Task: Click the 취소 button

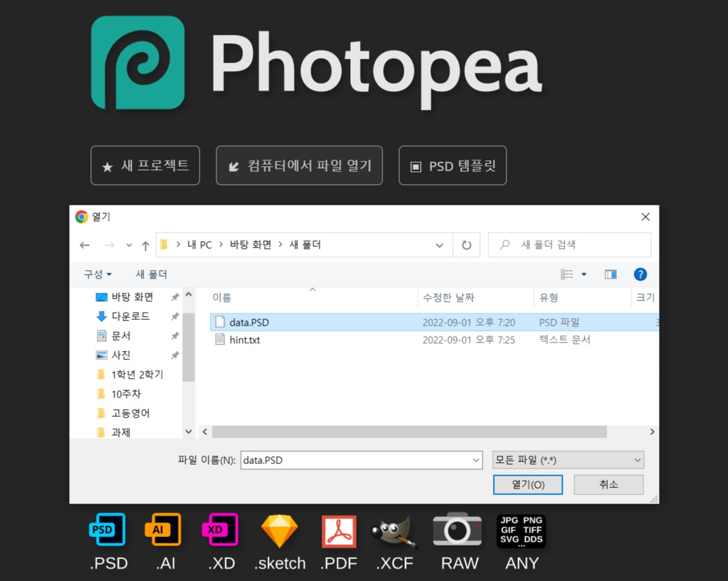Action: (x=608, y=485)
